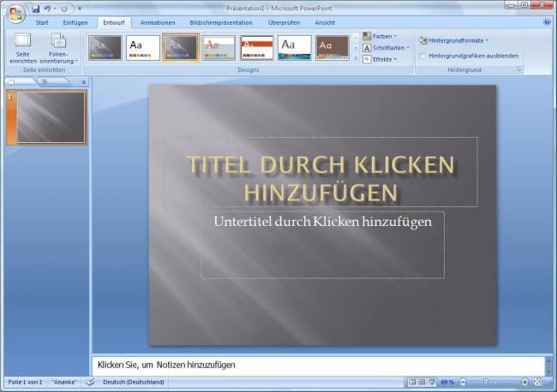Image resolution: width=557 pixels, height=392 pixels.
Task: Open PowerPoint help icon
Action: point(547,22)
